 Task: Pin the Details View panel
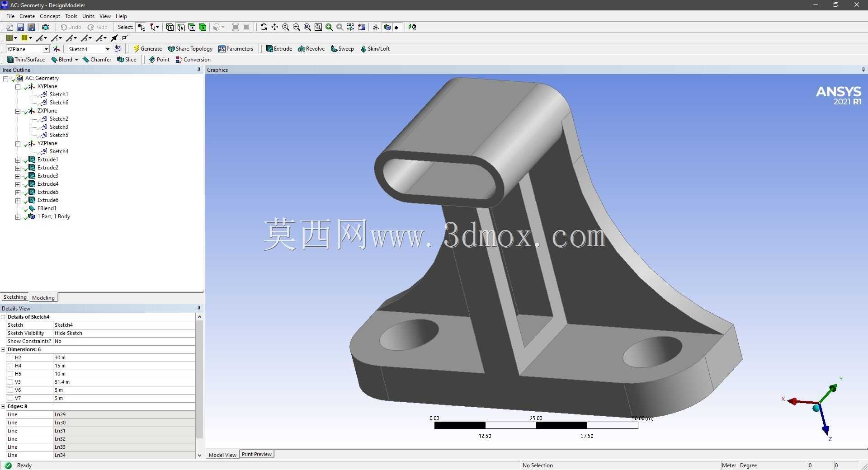[x=199, y=308]
